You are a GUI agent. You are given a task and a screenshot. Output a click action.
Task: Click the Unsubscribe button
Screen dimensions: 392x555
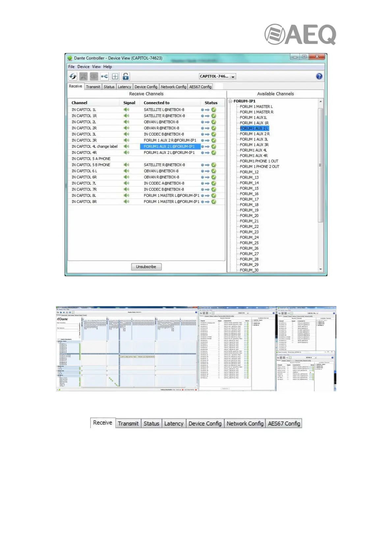(146, 267)
